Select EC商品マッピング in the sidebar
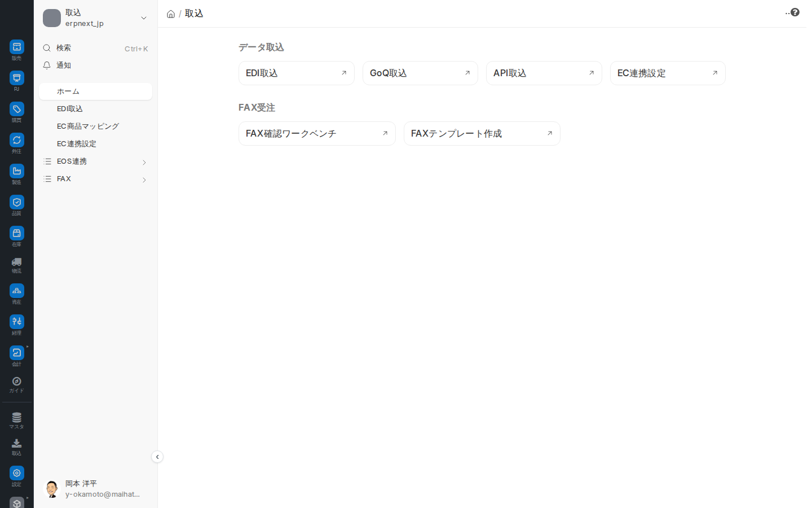 pyautogui.click(x=95, y=126)
